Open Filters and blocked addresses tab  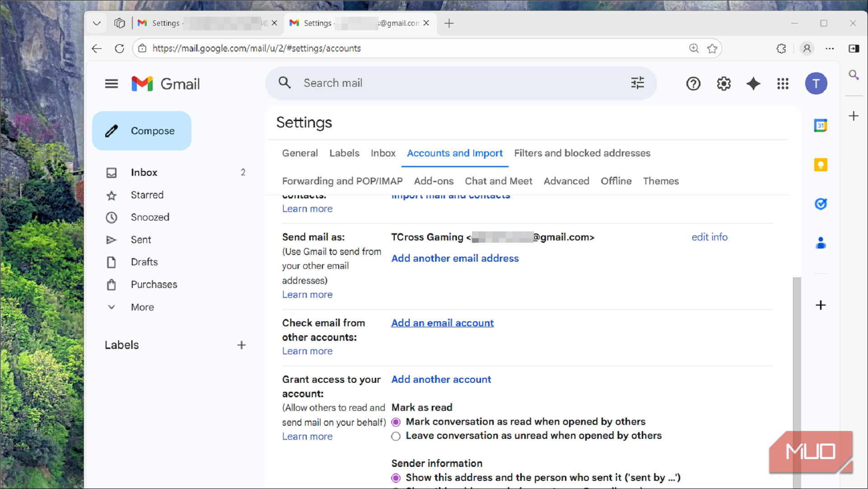point(582,153)
